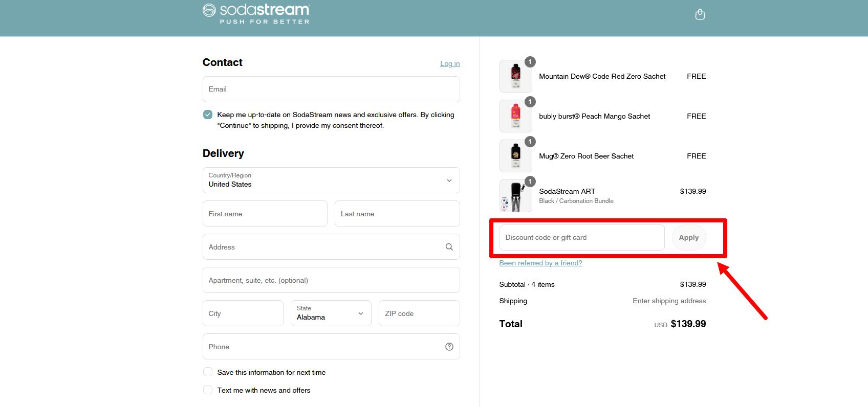Click the phone field help icon
The width and height of the screenshot is (868, 407).
449,347
